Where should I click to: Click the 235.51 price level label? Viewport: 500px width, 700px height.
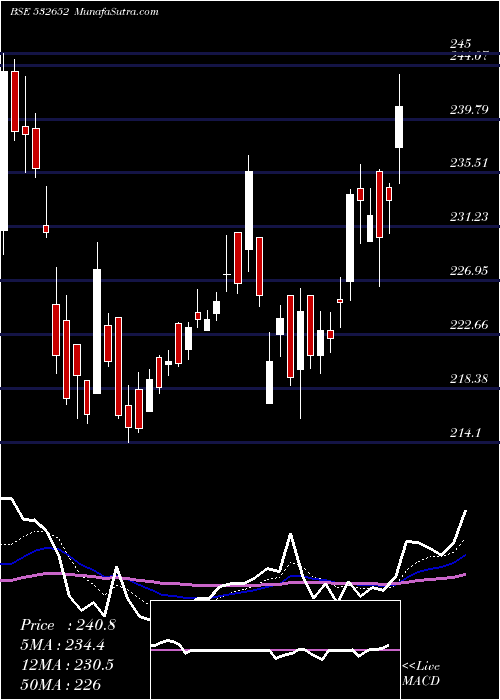469,162
